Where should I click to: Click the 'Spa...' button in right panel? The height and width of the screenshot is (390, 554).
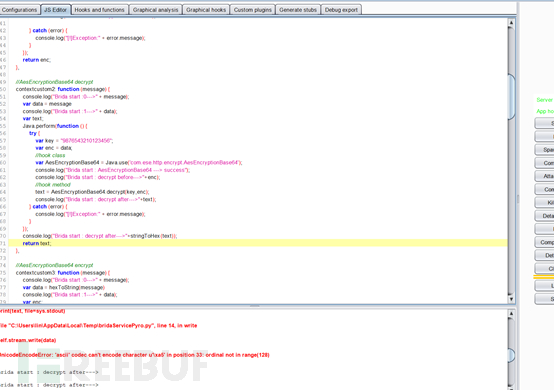click(x=544, y=150)
